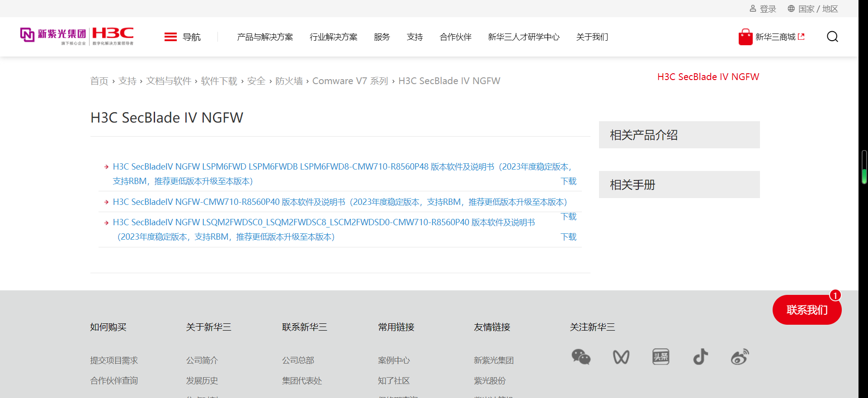Screen dimensions: 868x398
Task: Click the 导航 label
Action: click(x=192, y=37)
